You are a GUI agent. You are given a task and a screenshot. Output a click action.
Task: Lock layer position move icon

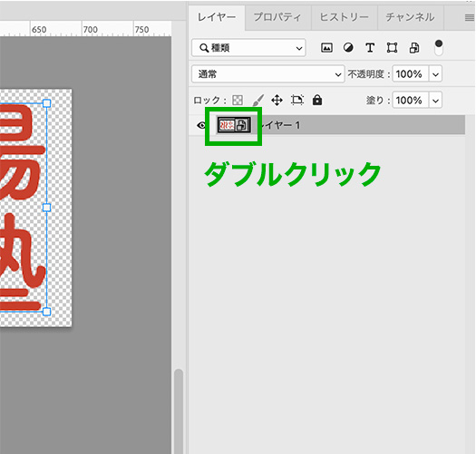coord(277,101)
